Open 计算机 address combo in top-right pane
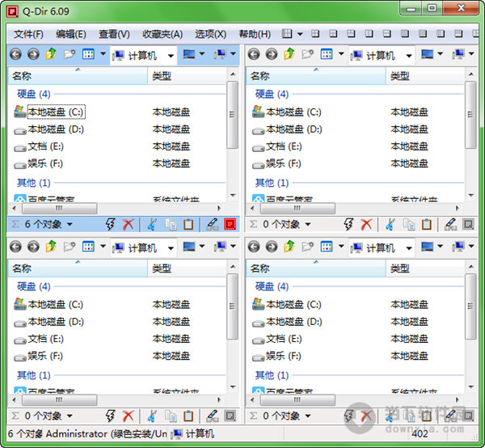 click(382, 56)
